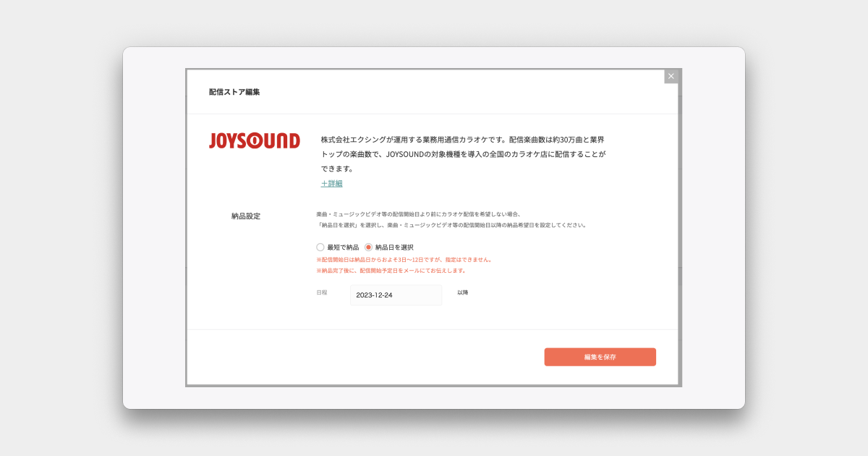Click the red note about メール notification
This screenshot has width=868, height=456.
[391, 271]
